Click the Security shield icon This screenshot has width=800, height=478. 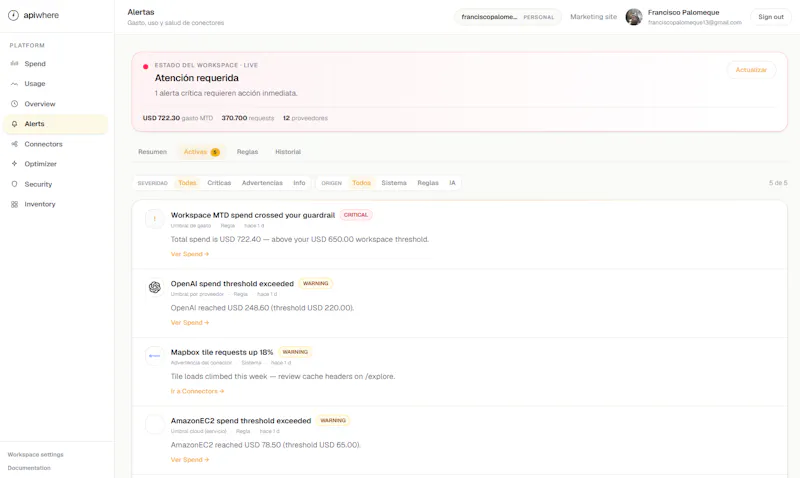coord(14,184)
